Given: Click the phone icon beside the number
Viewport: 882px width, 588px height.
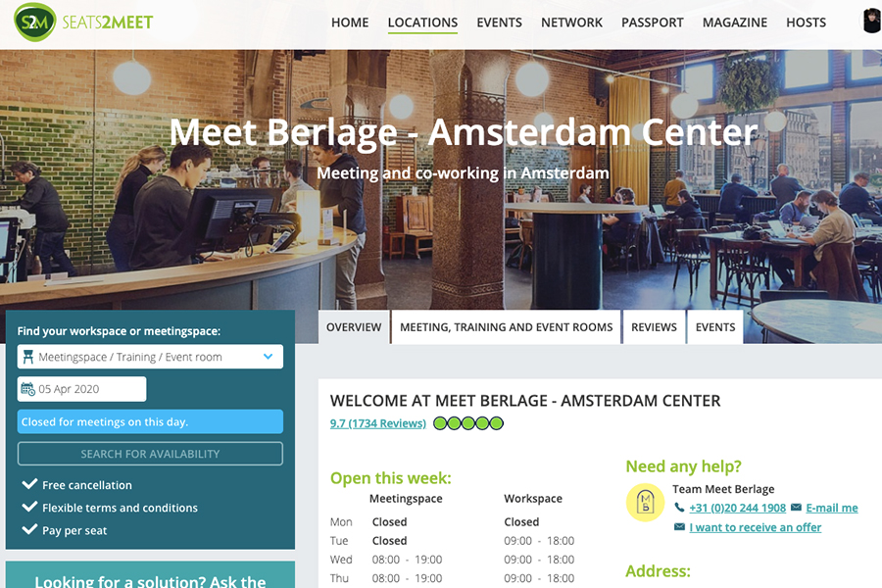Looking at the screenshot, I should pyautogui.click(x=679, y=508).
